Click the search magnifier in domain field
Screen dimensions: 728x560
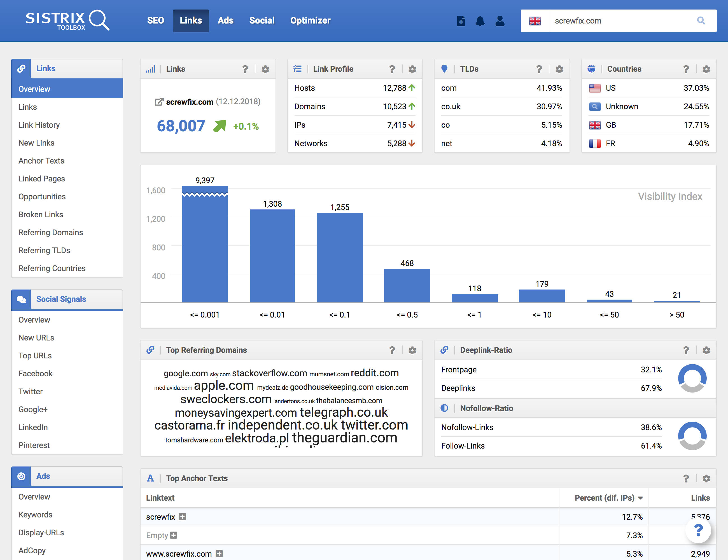tap(701, 21)
